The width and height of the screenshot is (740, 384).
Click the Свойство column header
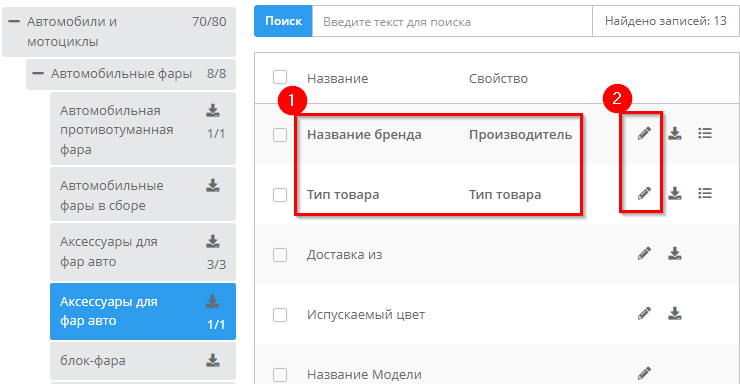click(x=498, y=78)
